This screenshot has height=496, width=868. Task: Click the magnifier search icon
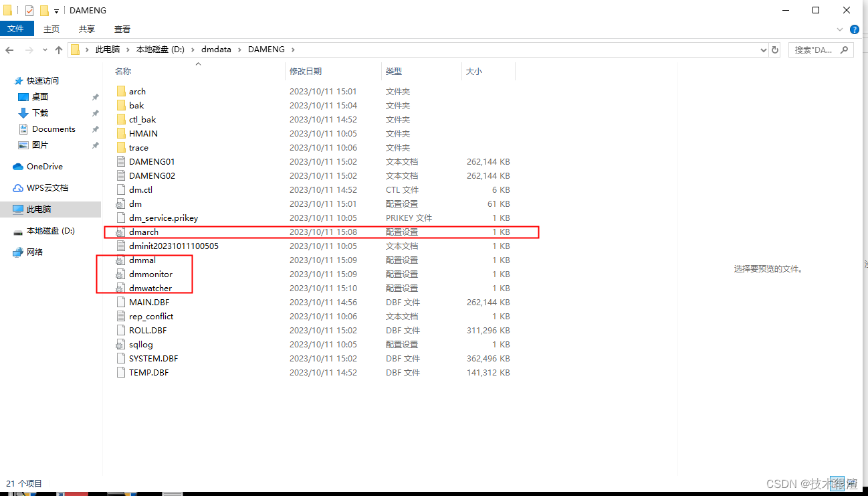845,50
